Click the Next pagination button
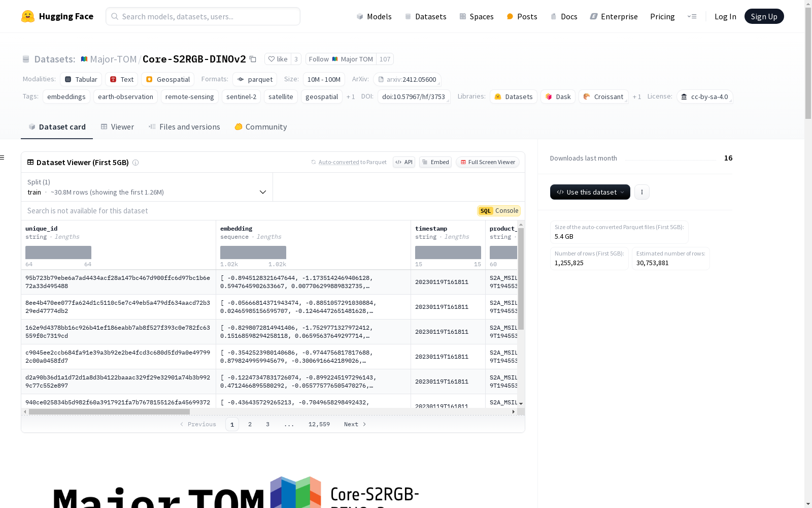Image resolution: width=812 pixels, height=508 pixels. pos(355,424)
